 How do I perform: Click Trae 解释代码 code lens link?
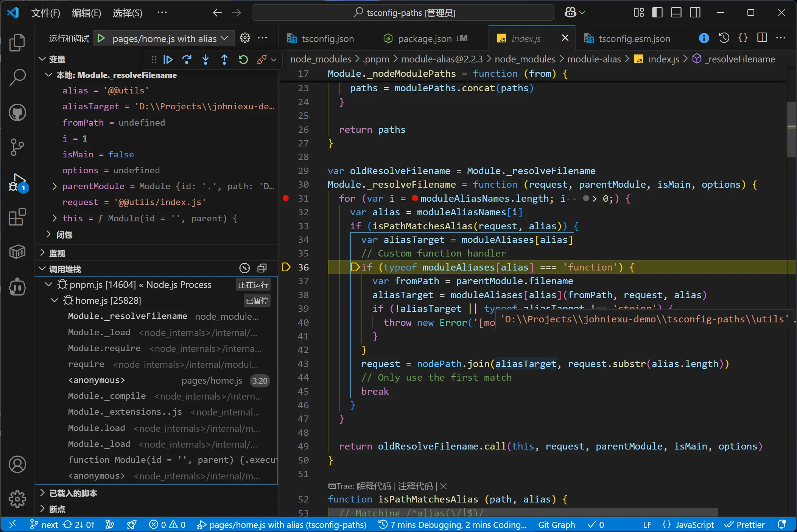click(373, 486)
